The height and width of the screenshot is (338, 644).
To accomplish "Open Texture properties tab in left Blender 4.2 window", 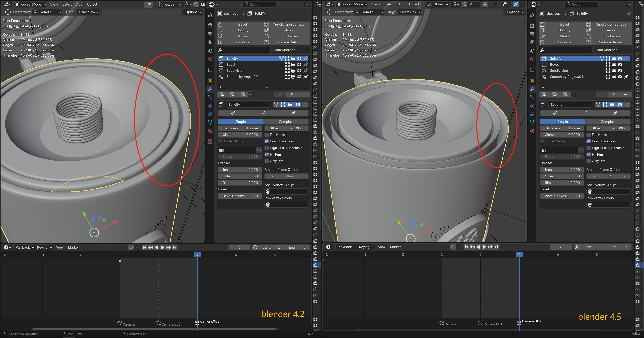I will (x=210, y=142).
